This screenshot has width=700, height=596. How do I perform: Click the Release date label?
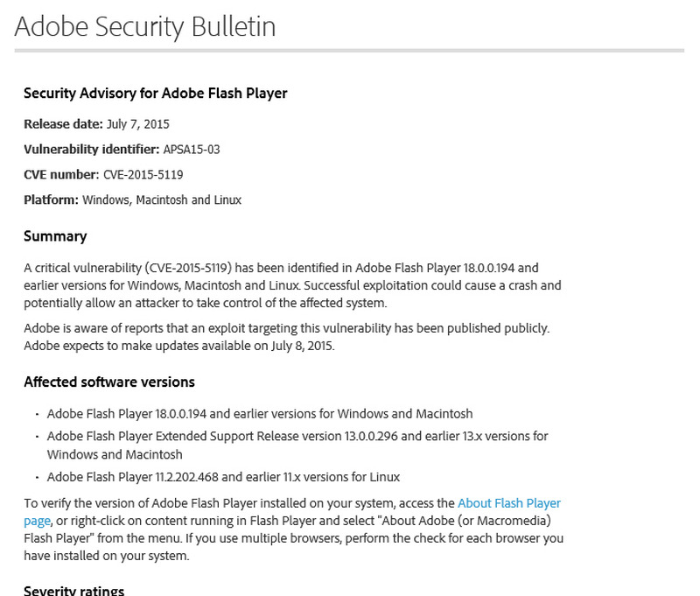coord(63,124)
